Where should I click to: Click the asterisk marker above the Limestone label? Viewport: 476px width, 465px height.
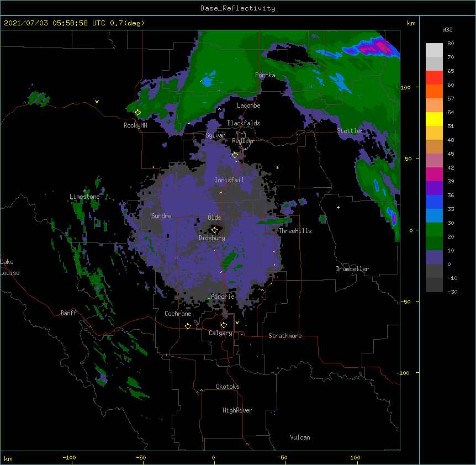pyautogui.click(x=84, y=191)
